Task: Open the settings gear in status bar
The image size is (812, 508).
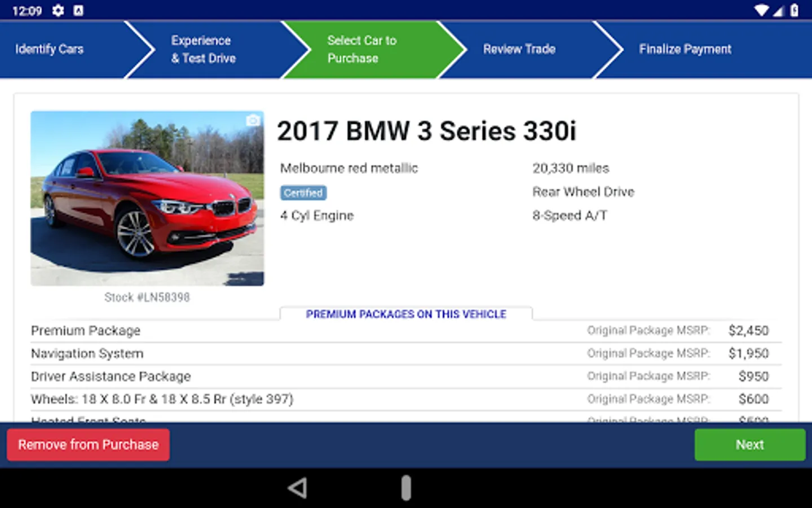Action: (x=58, y=11)
